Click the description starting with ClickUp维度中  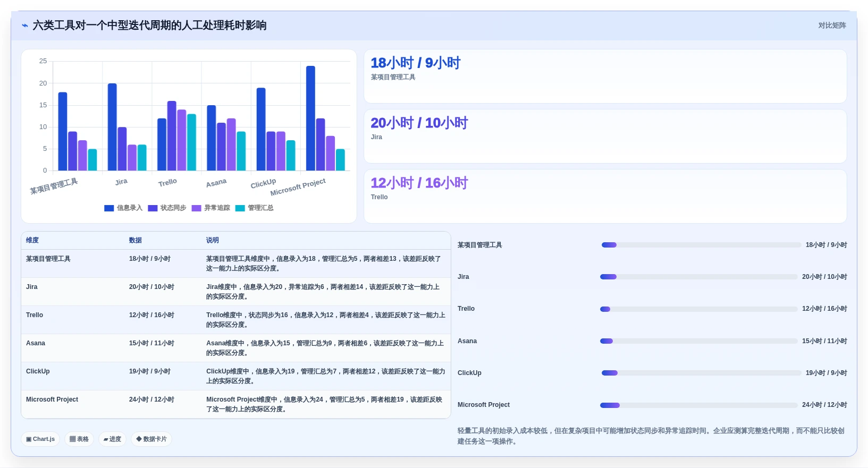coord(326,376)
